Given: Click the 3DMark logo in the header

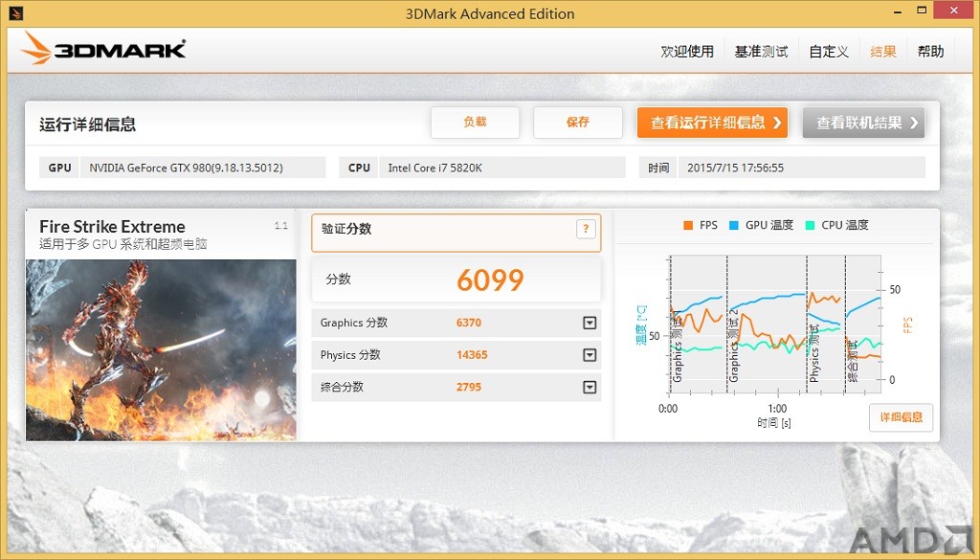Looking at the screenshot, I should point(103,48).
